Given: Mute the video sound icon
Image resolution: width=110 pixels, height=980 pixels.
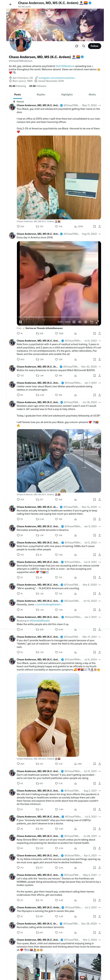Looking at the screenshot, I should click(80, 322).
